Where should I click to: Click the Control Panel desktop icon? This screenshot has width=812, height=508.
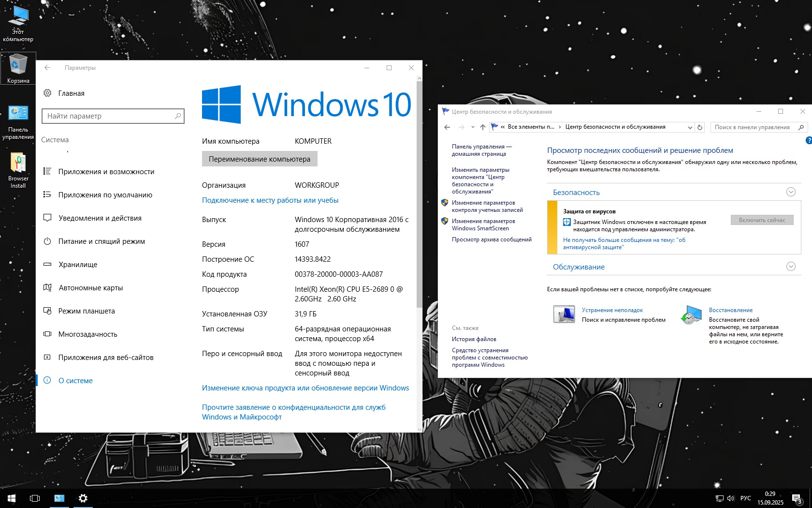pyautogui.click(x=18, y=122)
